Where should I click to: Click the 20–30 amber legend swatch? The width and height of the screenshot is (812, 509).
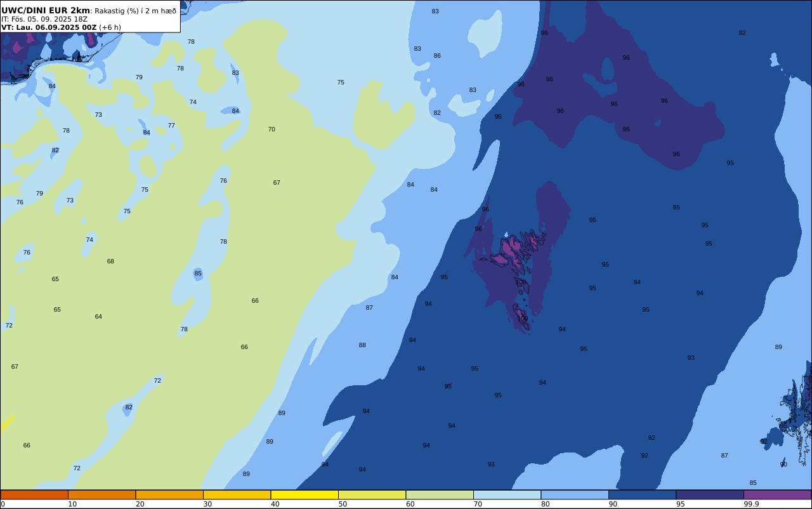click(x=169, y=494)
